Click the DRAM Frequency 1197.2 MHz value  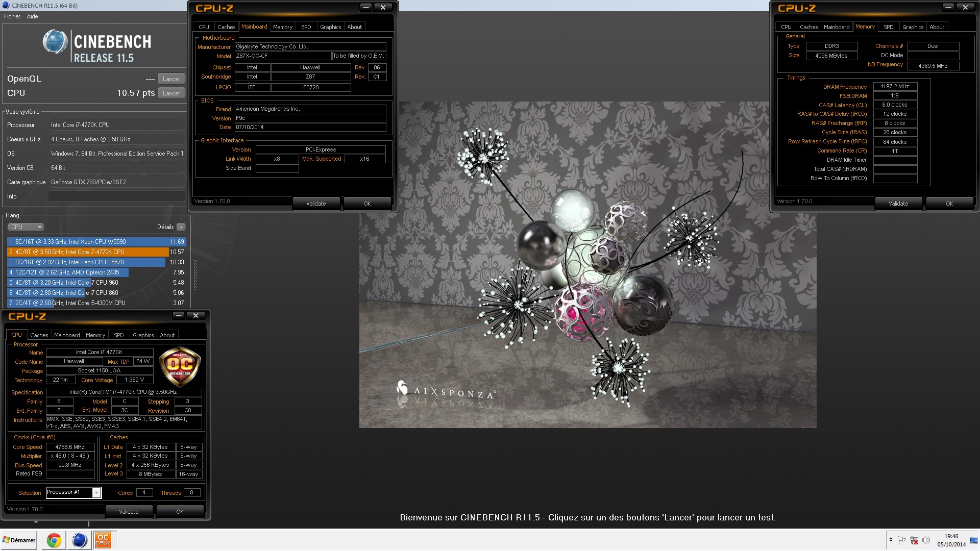(895, 87)
